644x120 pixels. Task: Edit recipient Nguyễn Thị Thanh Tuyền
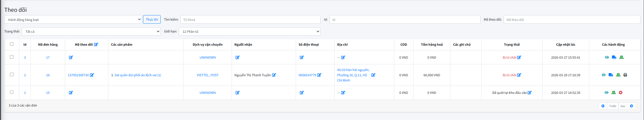pyautogui.click(x=274, y=75)
